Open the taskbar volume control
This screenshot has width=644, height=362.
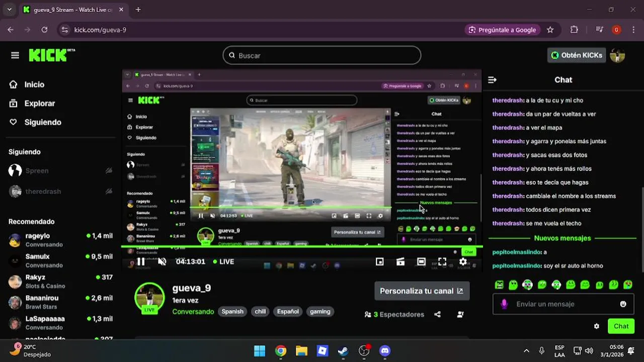click(589, 350)
